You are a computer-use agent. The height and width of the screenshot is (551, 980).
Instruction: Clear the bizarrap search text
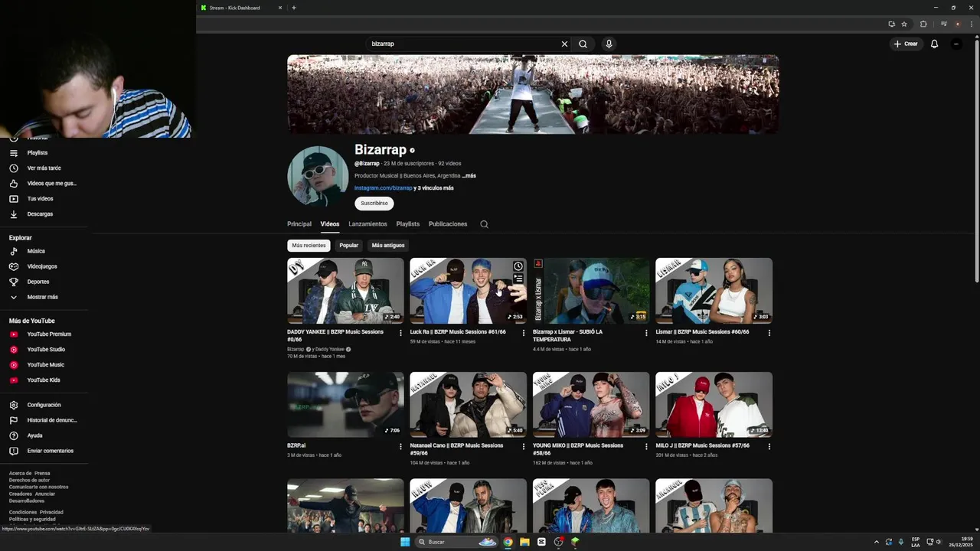tap(565, 44)
